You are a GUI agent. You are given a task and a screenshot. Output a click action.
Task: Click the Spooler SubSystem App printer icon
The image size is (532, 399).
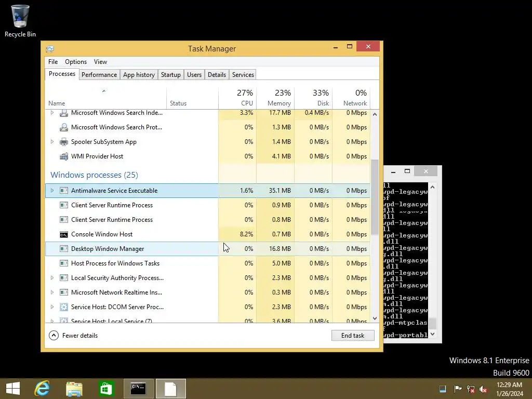point(63,142)
